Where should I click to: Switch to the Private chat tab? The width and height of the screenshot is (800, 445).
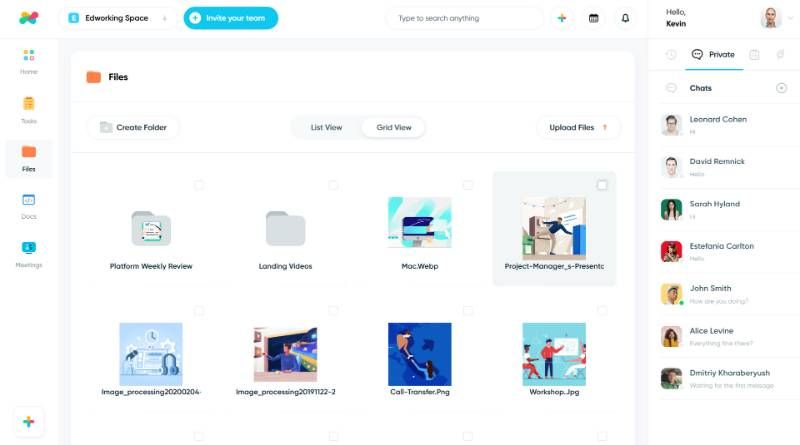pos(713,55)
